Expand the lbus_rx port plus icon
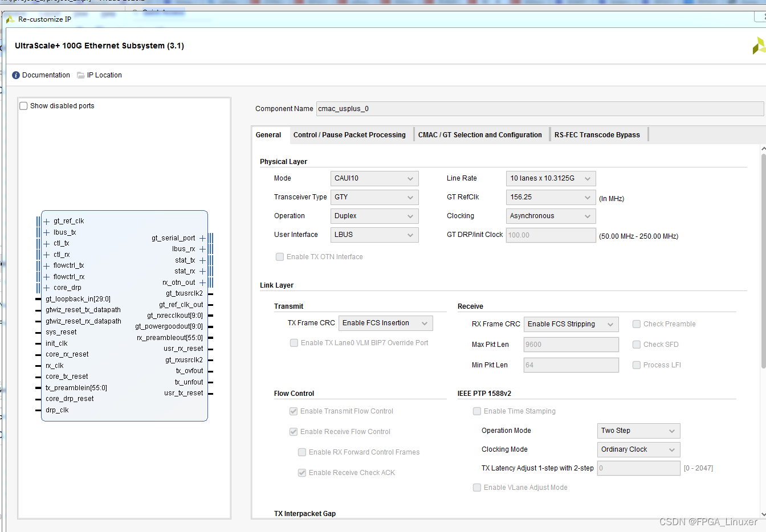The width and height of the screenshot is (766, 532). point(202,249)
